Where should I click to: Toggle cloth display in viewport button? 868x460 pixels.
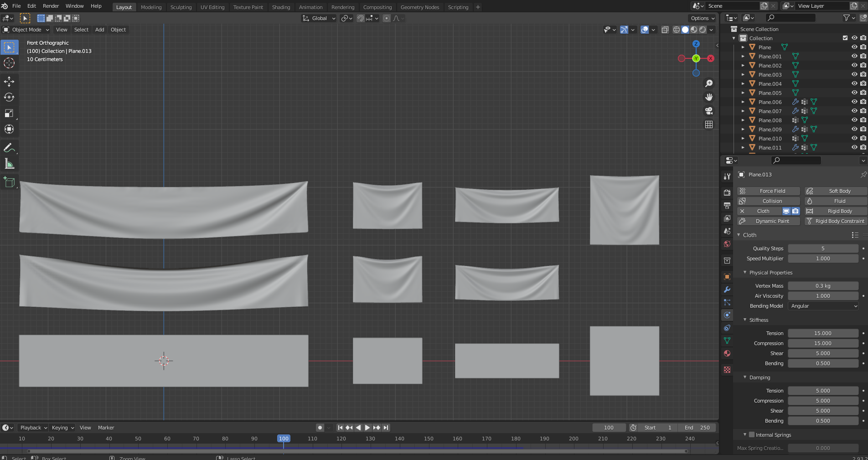[x=786, y=211]
